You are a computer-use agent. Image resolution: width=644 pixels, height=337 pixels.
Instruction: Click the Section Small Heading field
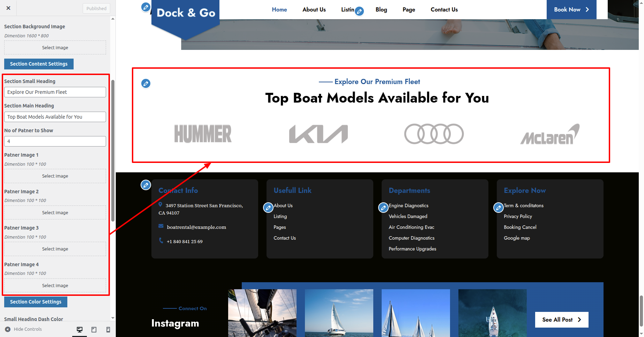(x=55, y=92)
